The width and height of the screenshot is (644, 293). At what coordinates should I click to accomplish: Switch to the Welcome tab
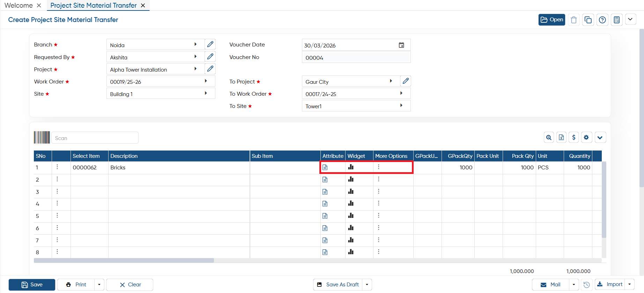(18, 5)
